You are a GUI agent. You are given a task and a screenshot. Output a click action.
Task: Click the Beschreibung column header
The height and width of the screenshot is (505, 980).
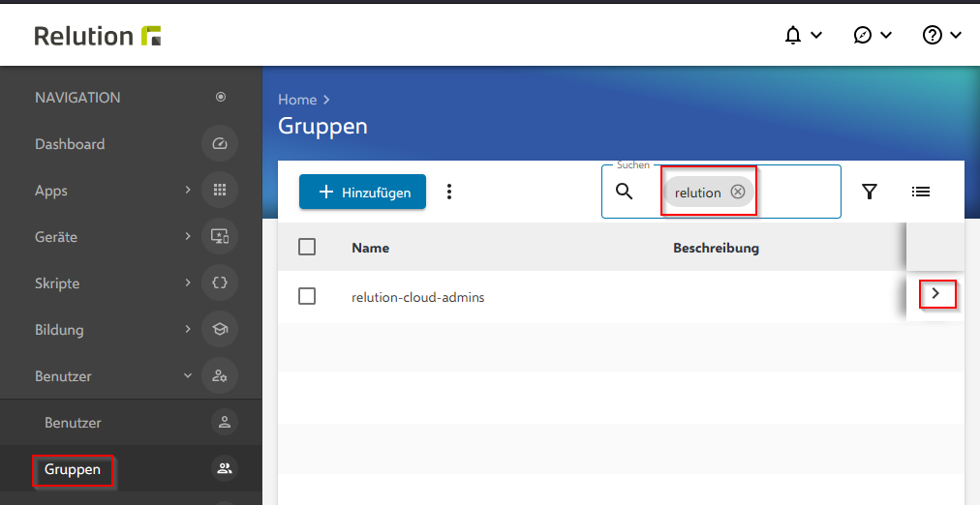(x=717, y=248)
